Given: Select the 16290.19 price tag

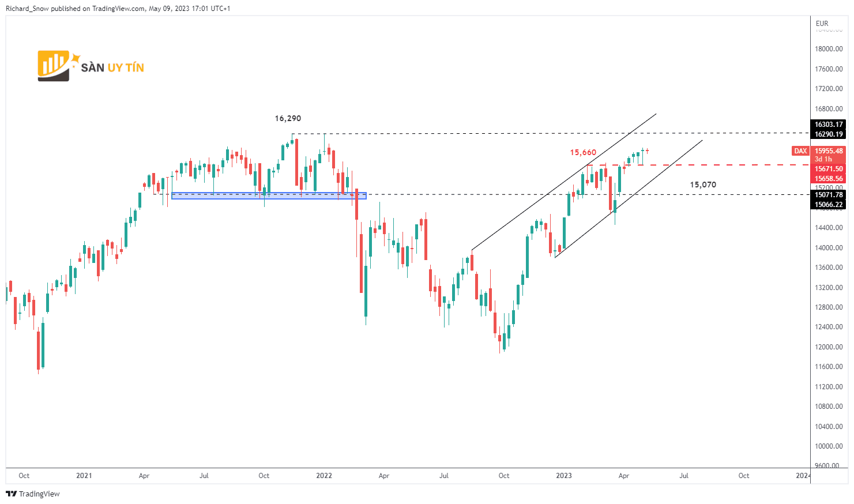Looking at the screenshot, I should click(829, 134).
